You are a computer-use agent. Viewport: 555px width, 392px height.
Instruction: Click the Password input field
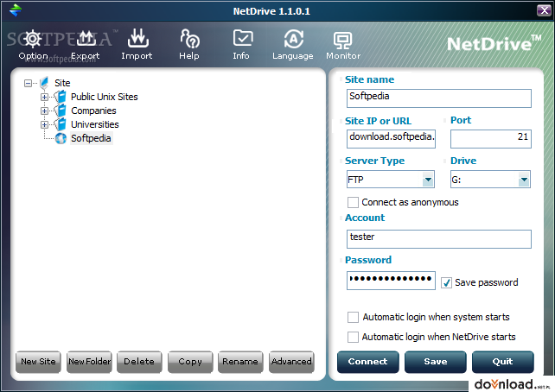point(391,281)
